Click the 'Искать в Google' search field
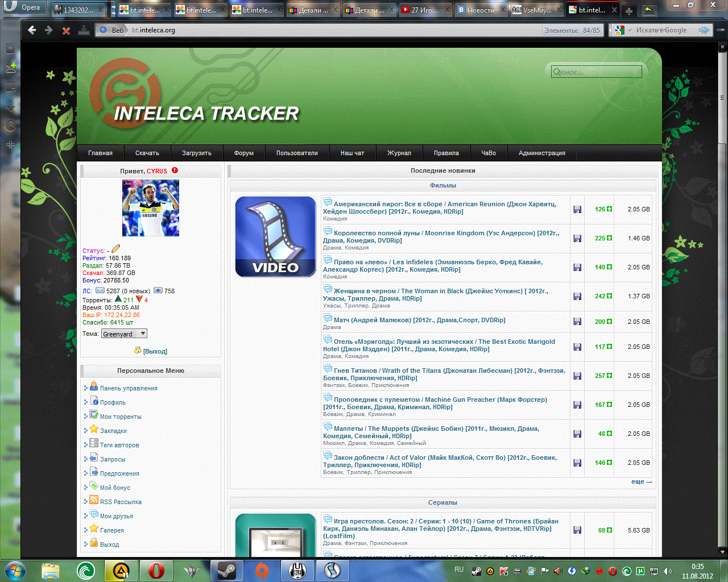Viewport: 728px width, 582px height. point(661,30)
